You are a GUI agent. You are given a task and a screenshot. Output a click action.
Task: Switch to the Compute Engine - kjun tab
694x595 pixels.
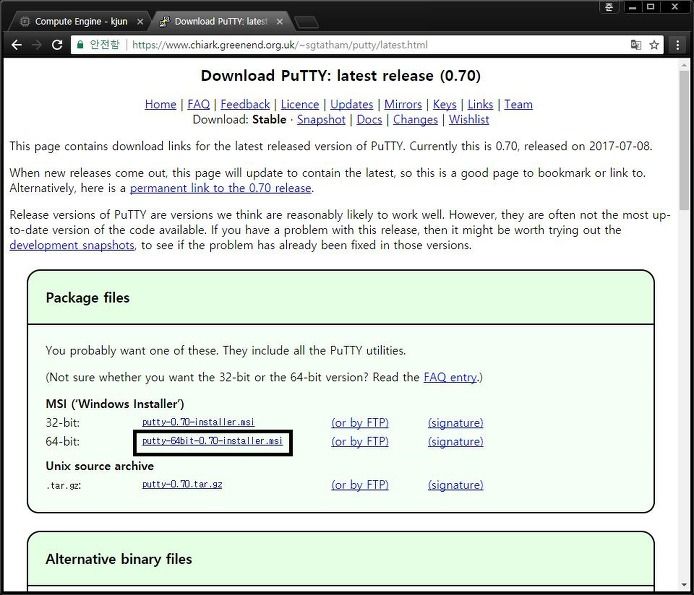[81, 21]
